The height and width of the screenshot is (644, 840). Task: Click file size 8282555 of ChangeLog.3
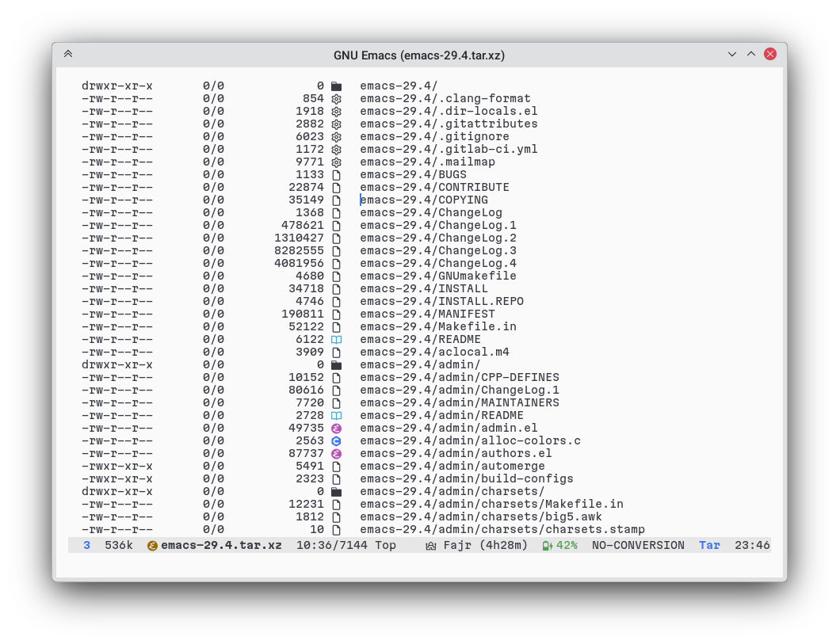click(x=299, y=251)
